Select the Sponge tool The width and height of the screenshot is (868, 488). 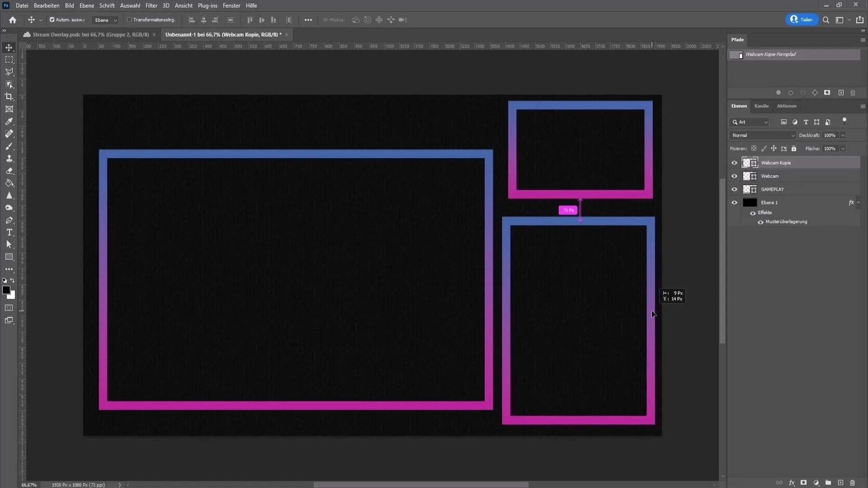coord(9,208)
